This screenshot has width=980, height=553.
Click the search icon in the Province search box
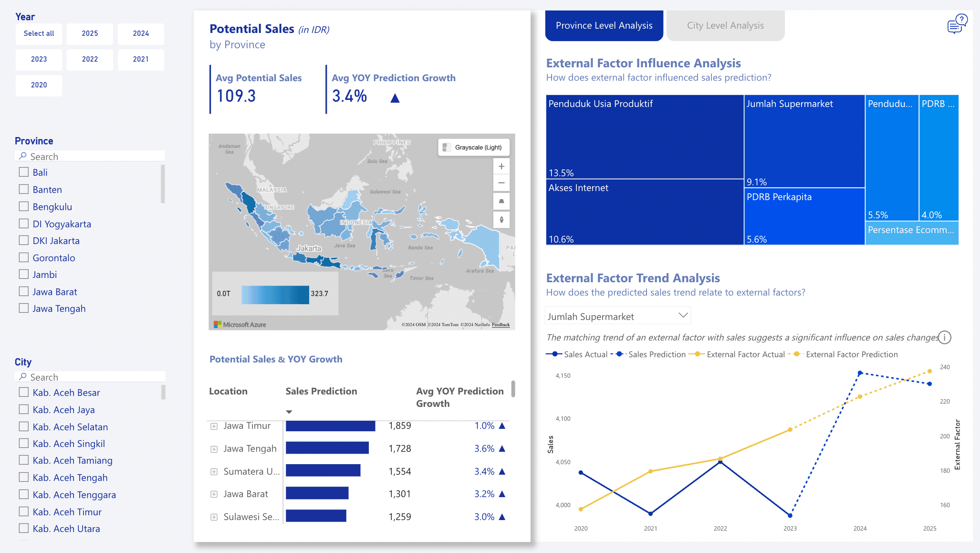pyautogui.click(x=21, y=156)
